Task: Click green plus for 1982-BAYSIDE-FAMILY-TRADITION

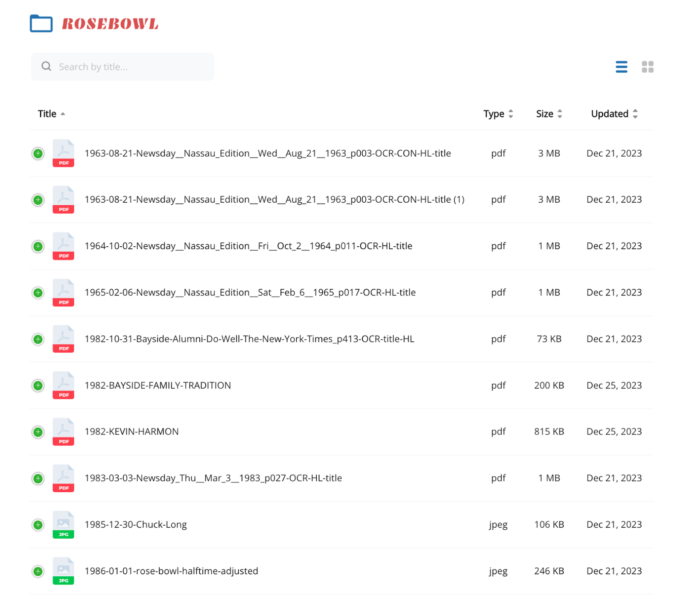Action: [x=38, y=385]
